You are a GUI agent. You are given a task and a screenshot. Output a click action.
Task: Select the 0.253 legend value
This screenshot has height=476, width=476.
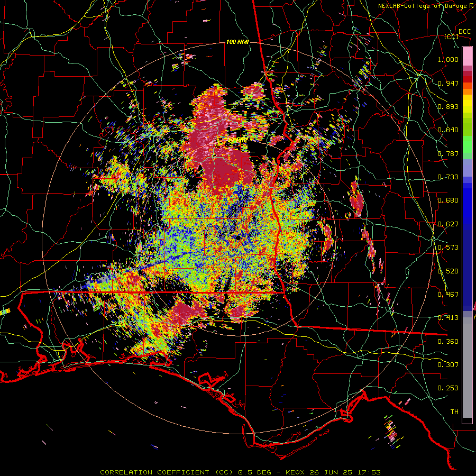[448, 388]
